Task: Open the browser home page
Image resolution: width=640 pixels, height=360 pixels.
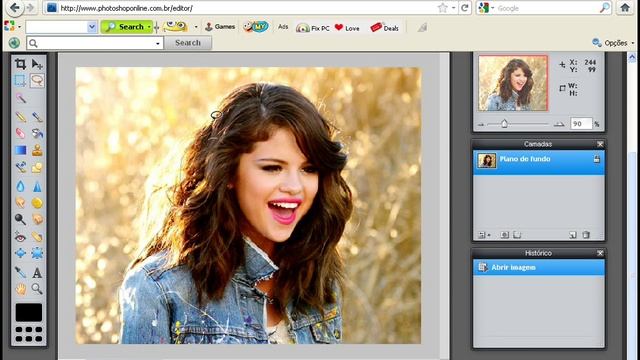Action: [625, 8]
